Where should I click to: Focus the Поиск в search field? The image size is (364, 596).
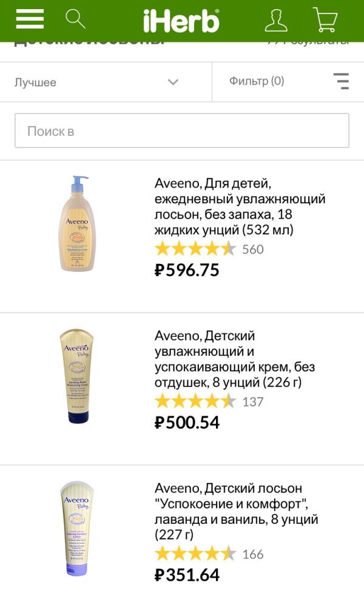pos(182,130)
